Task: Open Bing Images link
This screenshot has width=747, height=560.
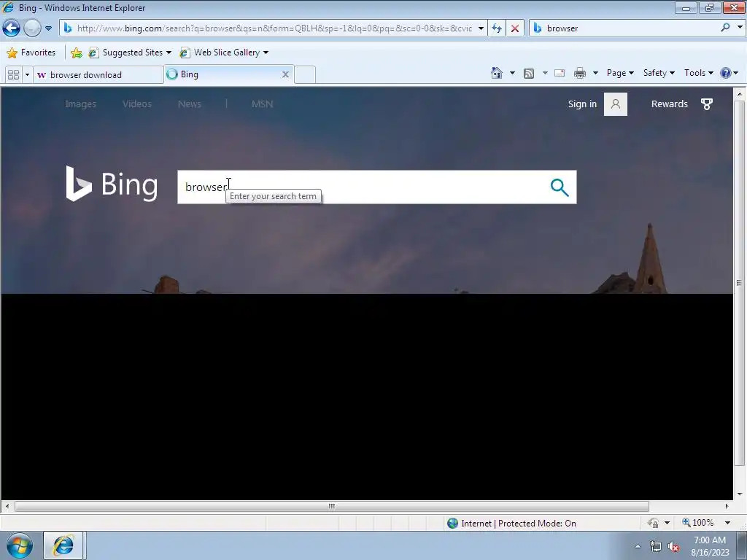Action: tap(80, 104)
